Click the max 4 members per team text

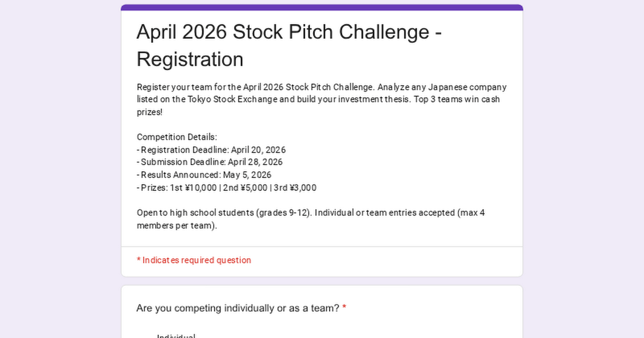click(177, 225)
